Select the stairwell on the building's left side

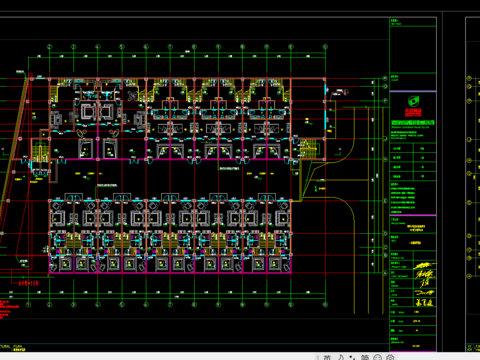click(x=40, y=152)
